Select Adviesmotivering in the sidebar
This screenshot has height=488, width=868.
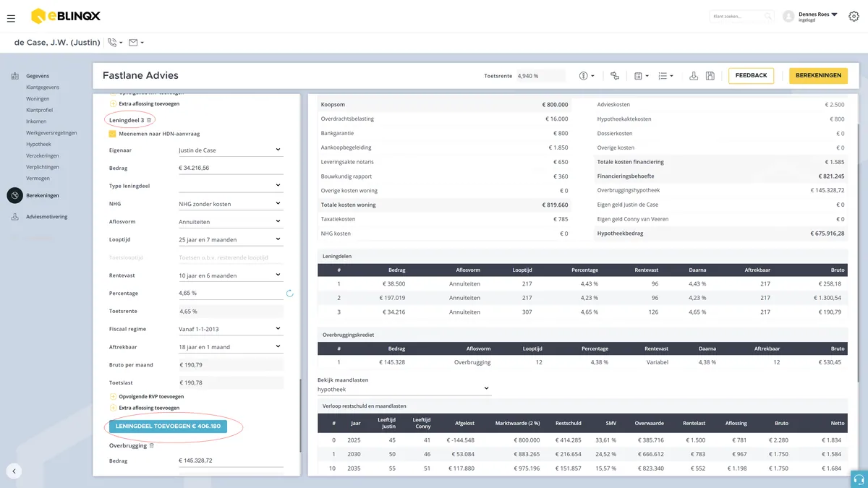pyautogui.click(x=46, y=216)
